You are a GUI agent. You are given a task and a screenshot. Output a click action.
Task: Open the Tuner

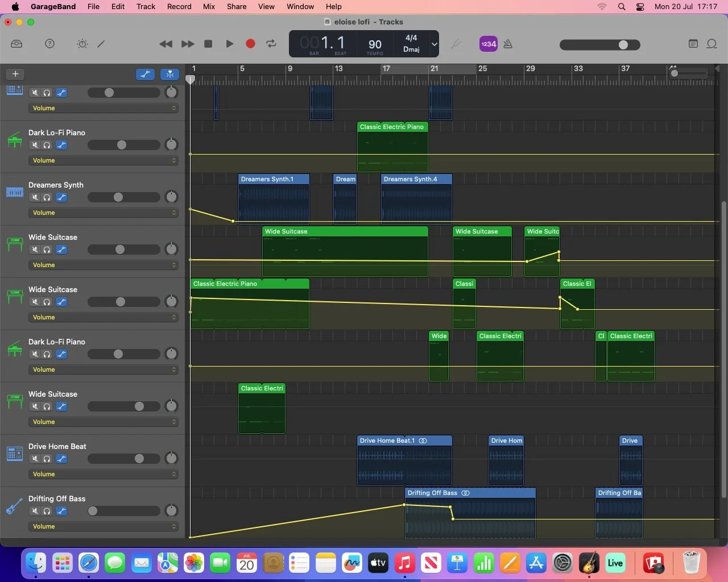[456, 44]
